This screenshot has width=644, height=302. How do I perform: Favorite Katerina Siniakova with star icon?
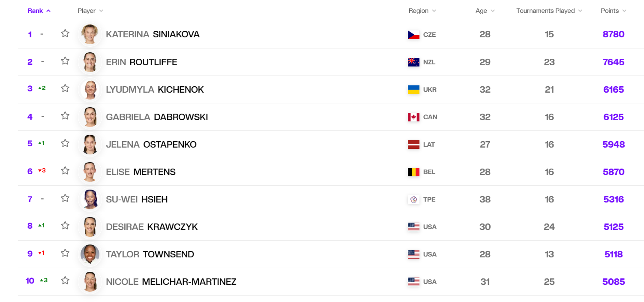pyautogui.click(x=65, y=33)
